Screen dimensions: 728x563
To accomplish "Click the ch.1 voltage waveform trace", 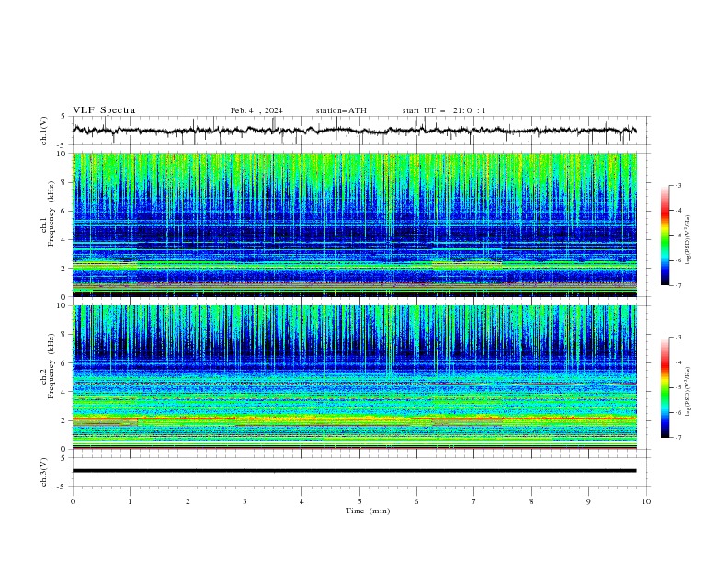I will 354,131.
